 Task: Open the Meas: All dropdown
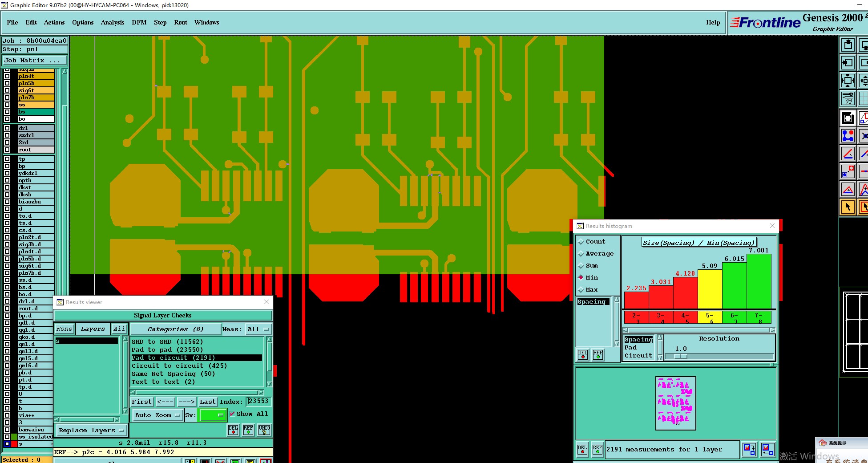point(258,329)
